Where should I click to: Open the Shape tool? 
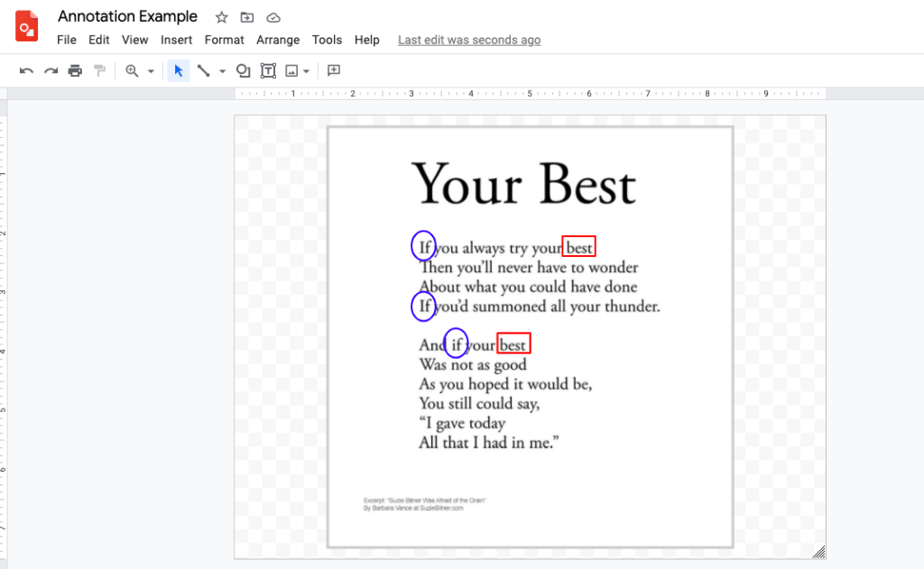tap(243, 71)
